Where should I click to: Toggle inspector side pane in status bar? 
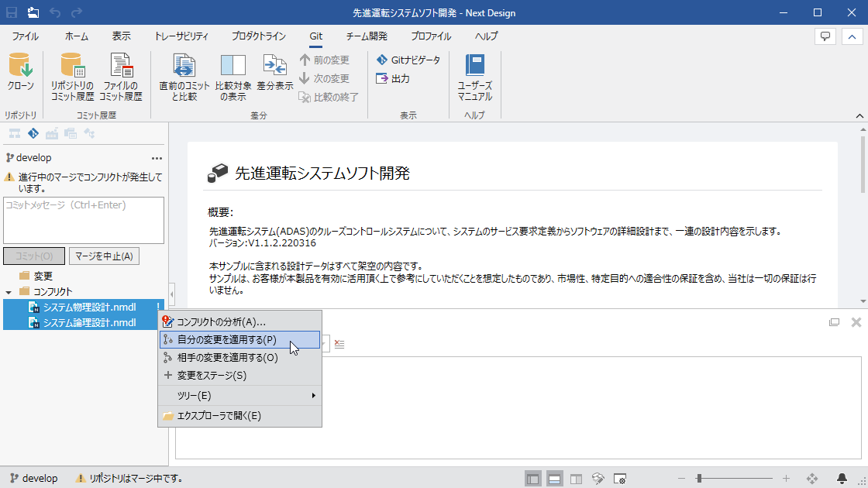tap(577, 479)
